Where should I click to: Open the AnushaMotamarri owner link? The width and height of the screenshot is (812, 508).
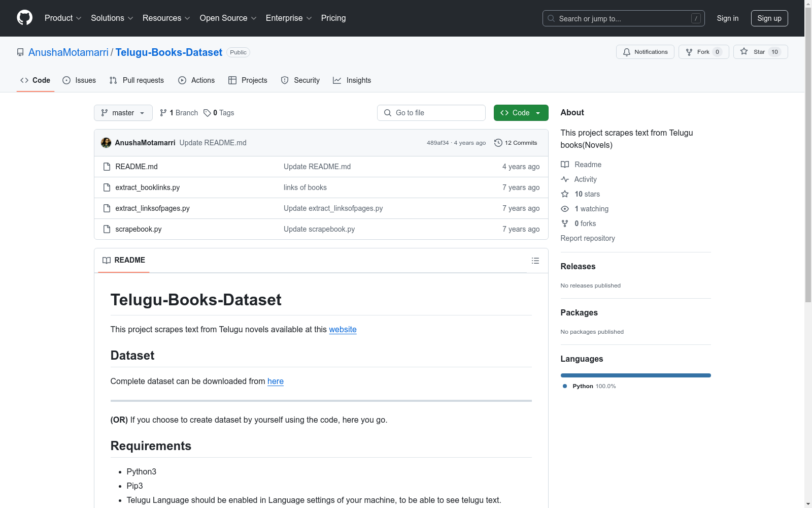point(69,52)
